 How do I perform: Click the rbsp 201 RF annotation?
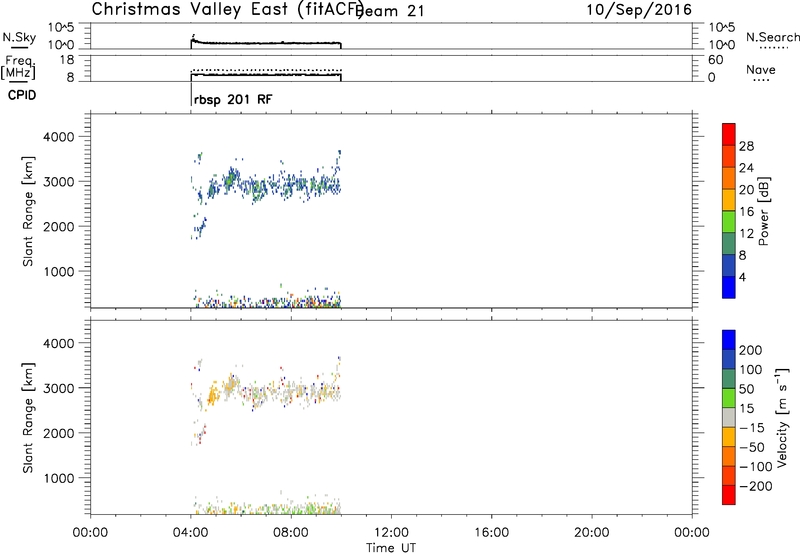click(x=233, y=99)
